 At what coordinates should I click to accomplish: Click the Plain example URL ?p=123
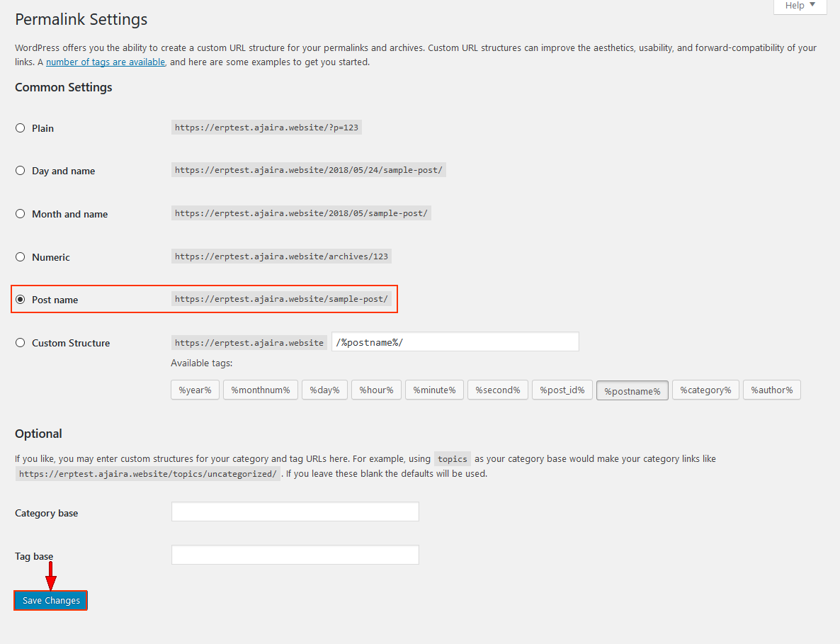tap(266, 128)
